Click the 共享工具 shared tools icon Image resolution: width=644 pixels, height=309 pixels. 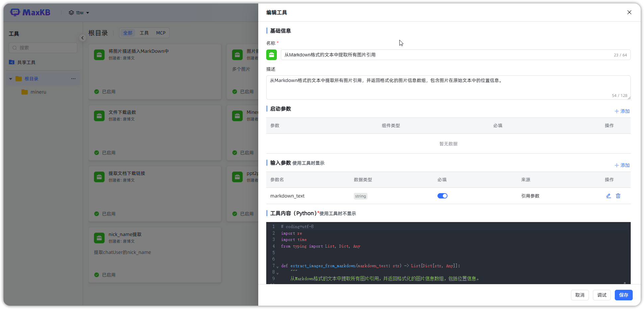click(x=12, y=62)
